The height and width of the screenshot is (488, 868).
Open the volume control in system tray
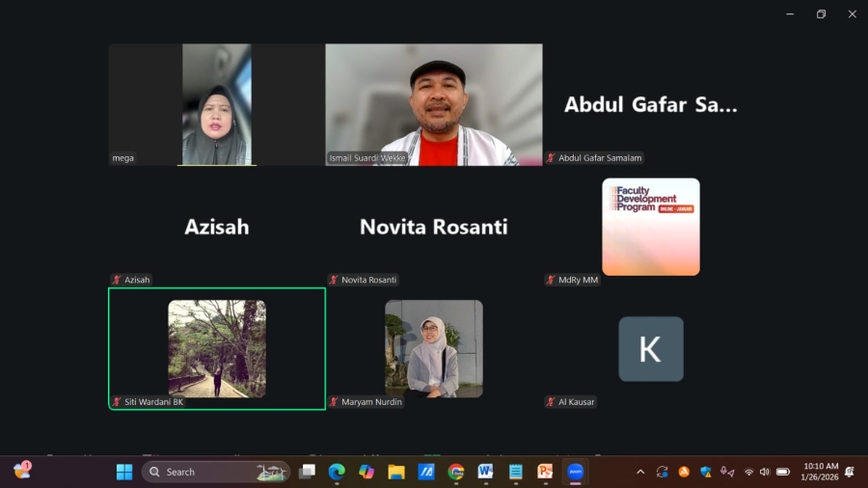765,472
